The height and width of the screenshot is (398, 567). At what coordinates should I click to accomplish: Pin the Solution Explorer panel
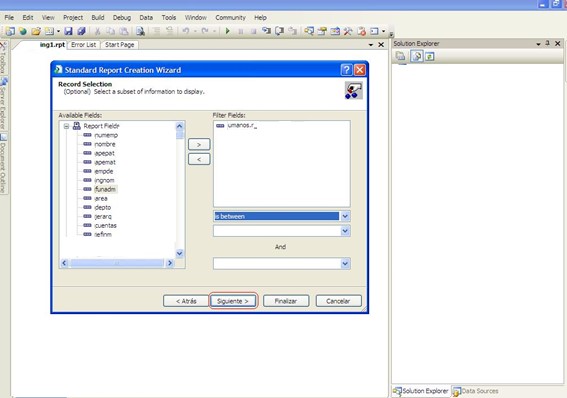[x=547, y=43]
